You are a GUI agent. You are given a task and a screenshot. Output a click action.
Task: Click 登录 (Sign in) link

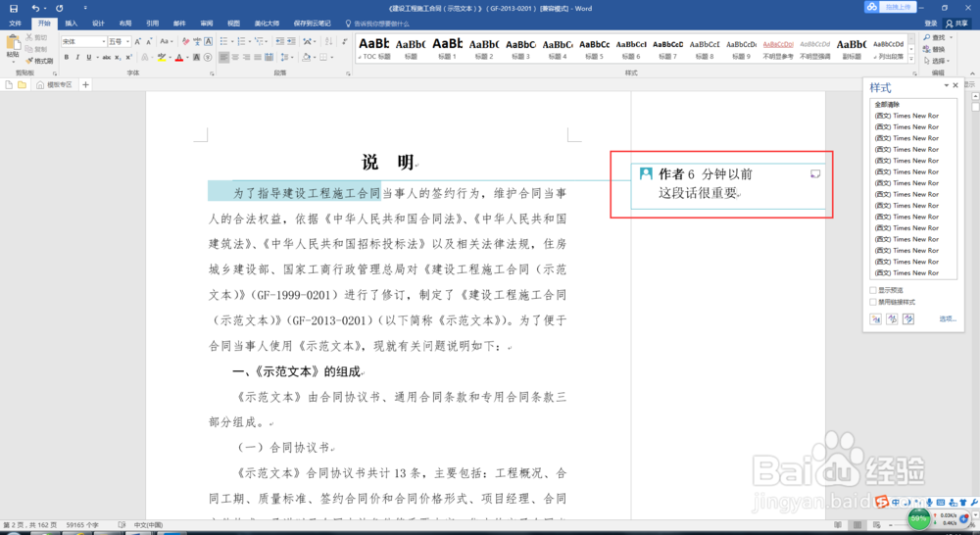pos(931,24)
